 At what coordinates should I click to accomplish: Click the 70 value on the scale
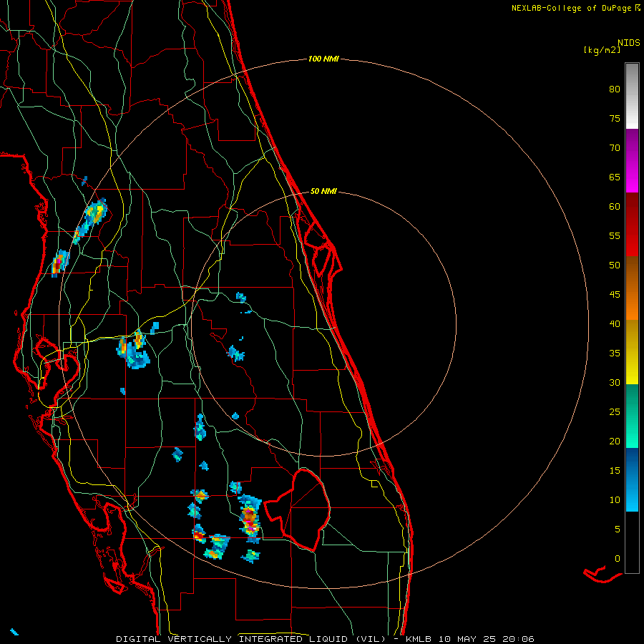point(615,148)
